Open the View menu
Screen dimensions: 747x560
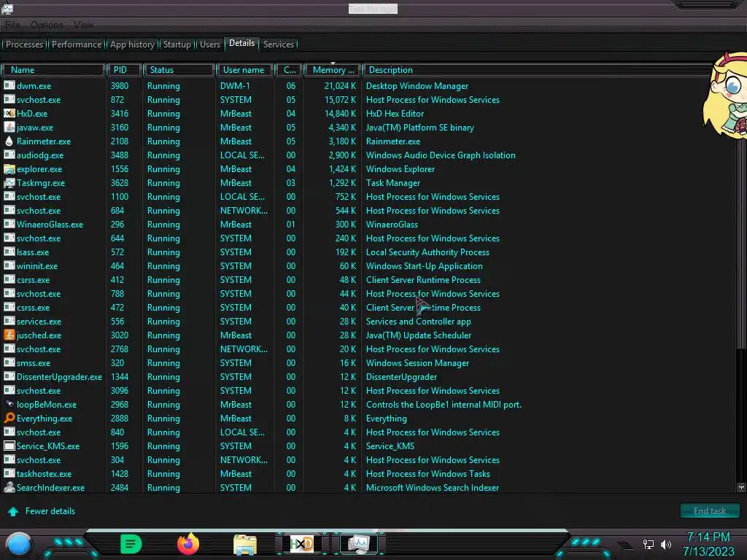(x=84, y=25)
